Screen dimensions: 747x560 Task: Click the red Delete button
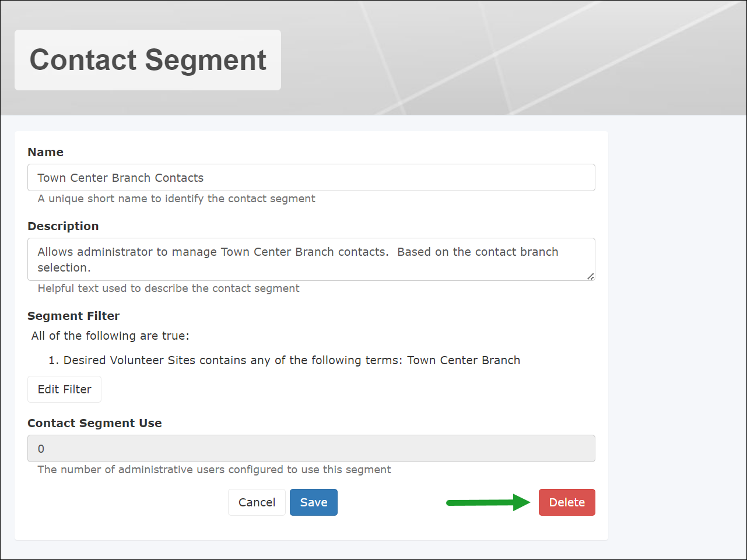coord(566,502)
